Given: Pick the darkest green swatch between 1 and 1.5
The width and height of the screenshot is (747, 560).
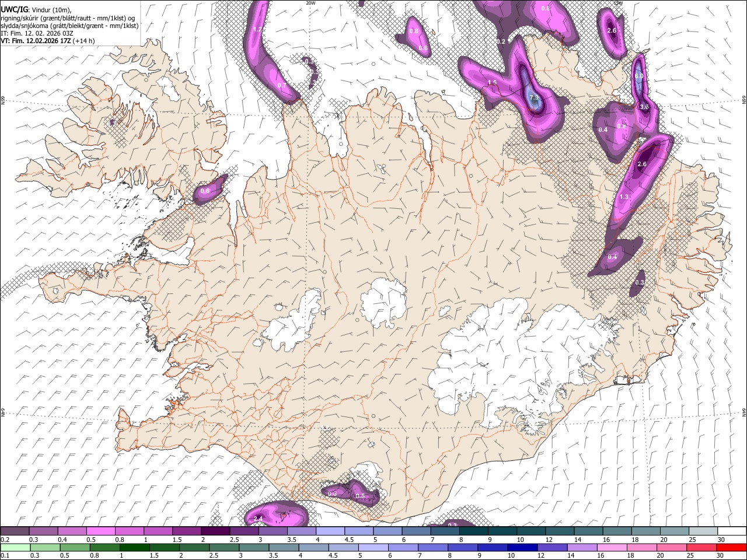Looking at the screenshot, I should pos(134,547).
